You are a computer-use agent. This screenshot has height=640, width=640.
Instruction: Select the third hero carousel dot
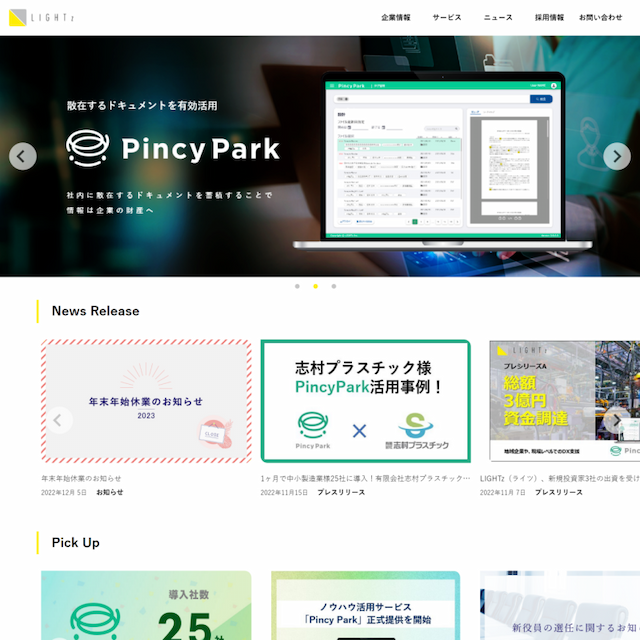coord(334,286)
